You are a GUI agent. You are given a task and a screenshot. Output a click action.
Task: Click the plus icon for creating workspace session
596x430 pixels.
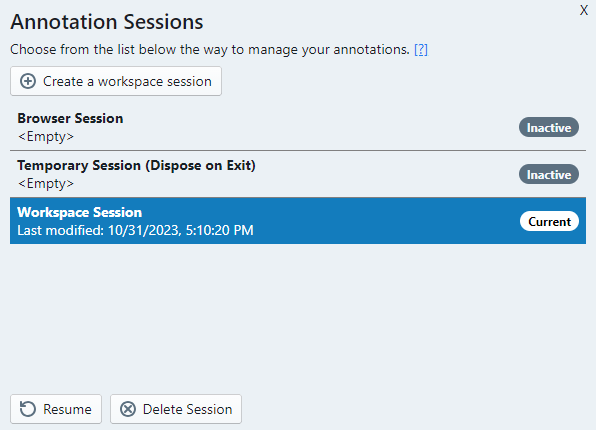28,81
